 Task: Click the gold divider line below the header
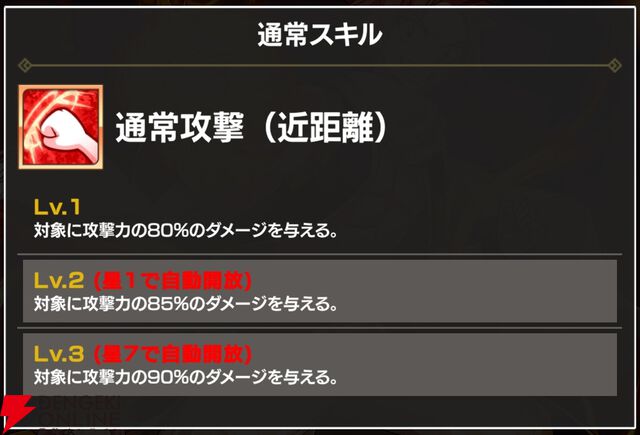(x=320, y=66)
